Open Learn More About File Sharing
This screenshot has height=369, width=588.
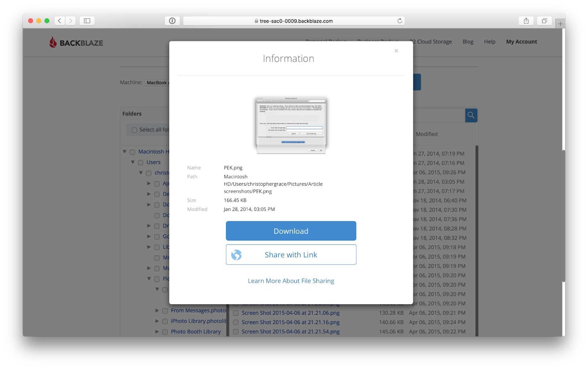click(x=291, y=281)
